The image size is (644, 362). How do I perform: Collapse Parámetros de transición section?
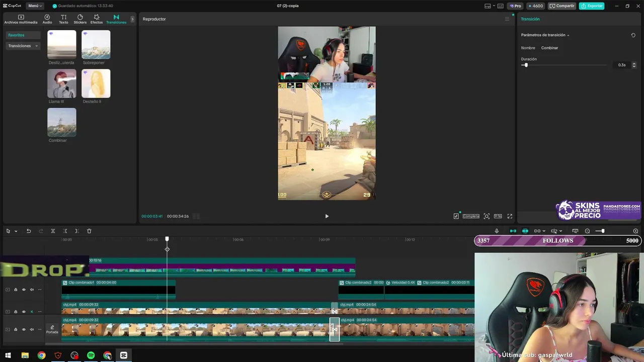[568, 35]
